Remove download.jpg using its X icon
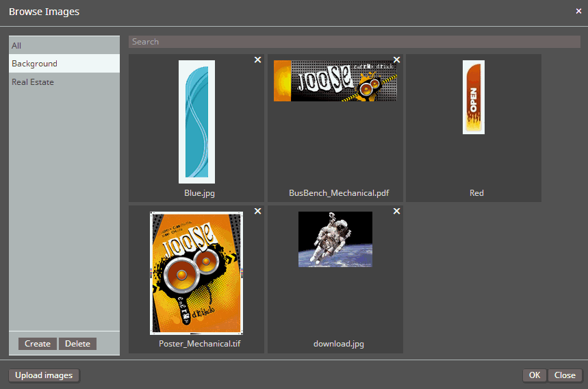 (396, 212)
